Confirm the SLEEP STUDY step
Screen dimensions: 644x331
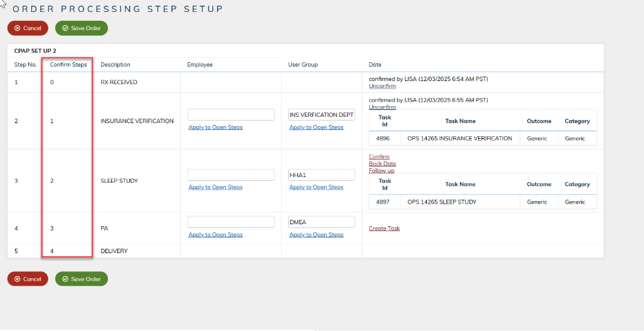coord(379,157)
